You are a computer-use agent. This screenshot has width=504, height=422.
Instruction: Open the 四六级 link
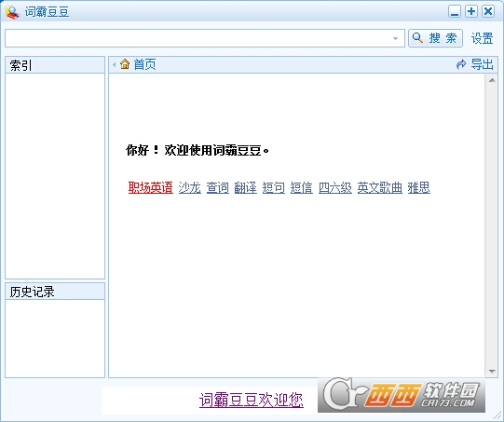(335, 187)
